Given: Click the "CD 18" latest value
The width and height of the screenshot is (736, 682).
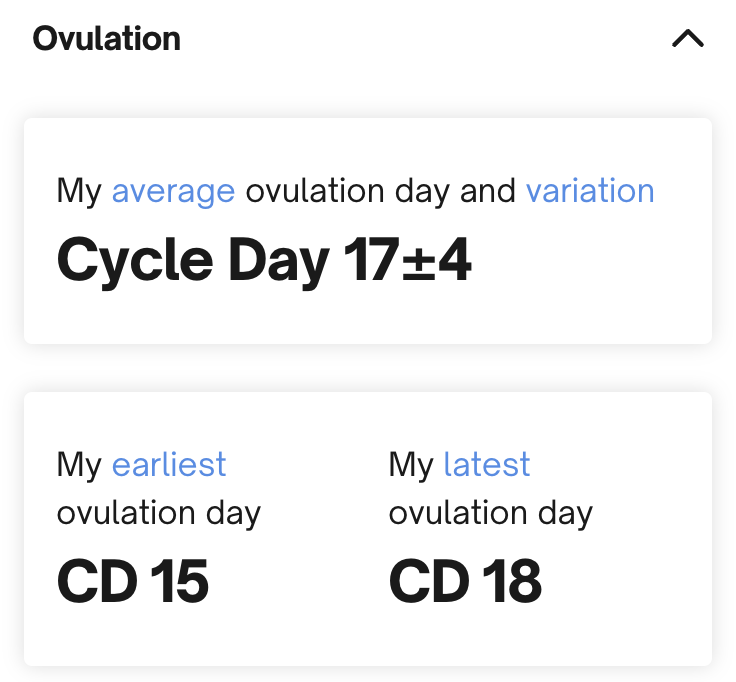Looking at the screenshot, I should pyautogui.click(x=465, y=581).
